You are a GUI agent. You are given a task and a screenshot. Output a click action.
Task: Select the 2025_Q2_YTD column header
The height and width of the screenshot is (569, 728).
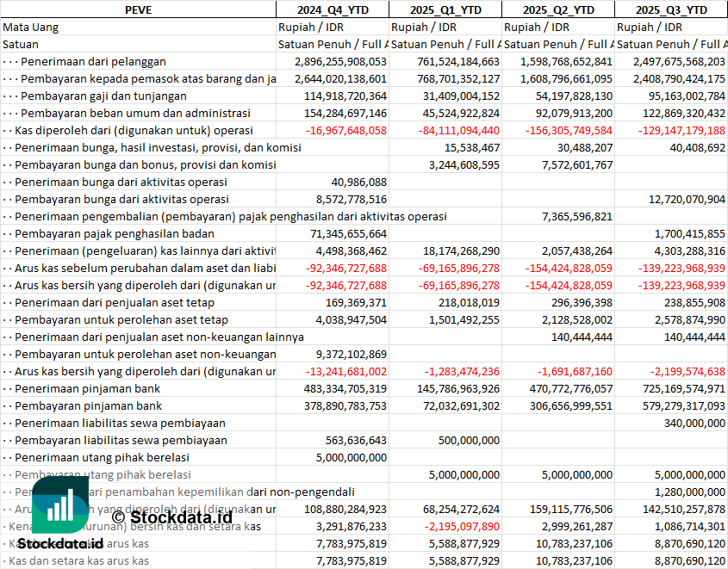click(558, 9)
